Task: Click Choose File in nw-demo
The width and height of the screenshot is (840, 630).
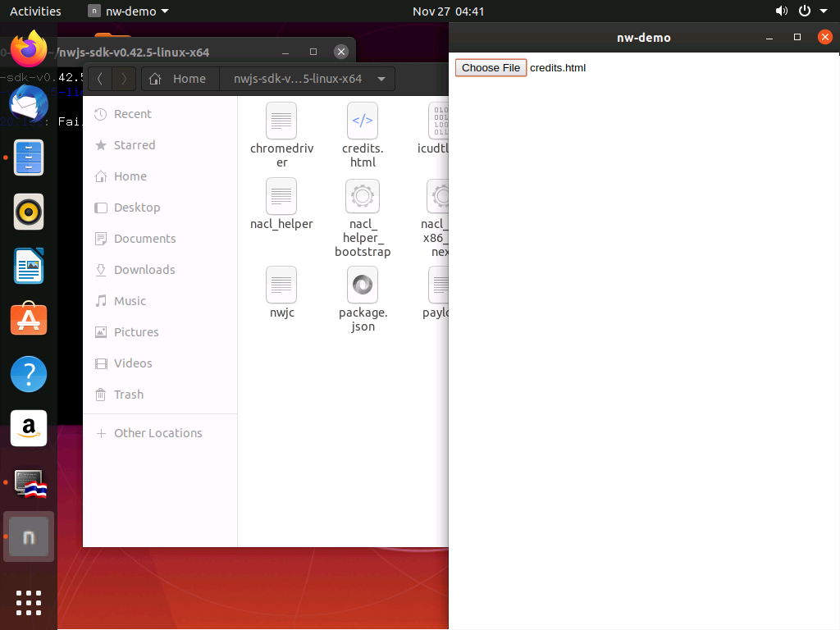Action: point(491,68)
